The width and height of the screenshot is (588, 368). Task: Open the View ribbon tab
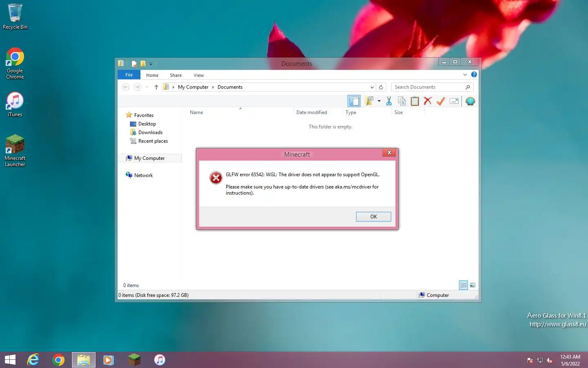[198, 75]
